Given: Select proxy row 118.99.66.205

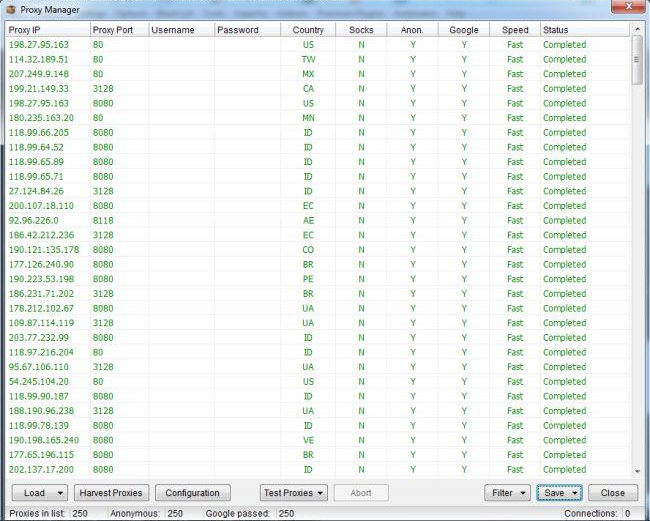Looking at the screenshot, I should click(x=318, y=133).
